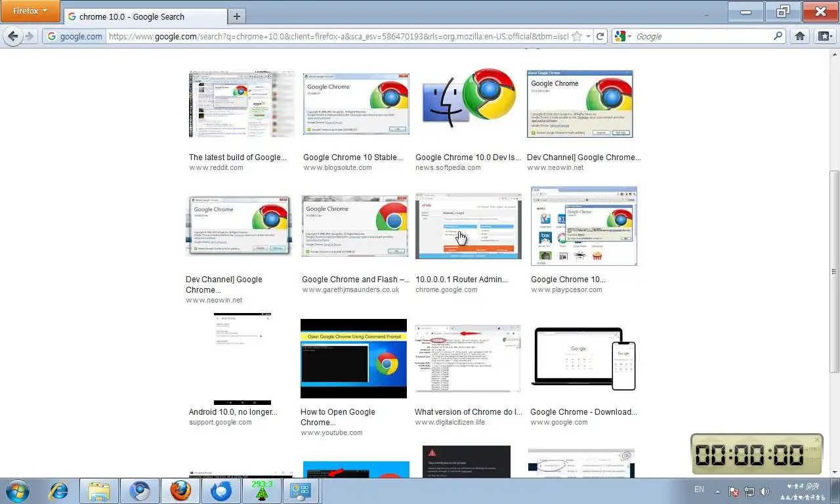Screen dimensions: 840x504
Task: Open Windows Explorer folder from the taskbar
Action: click(99, 491)
